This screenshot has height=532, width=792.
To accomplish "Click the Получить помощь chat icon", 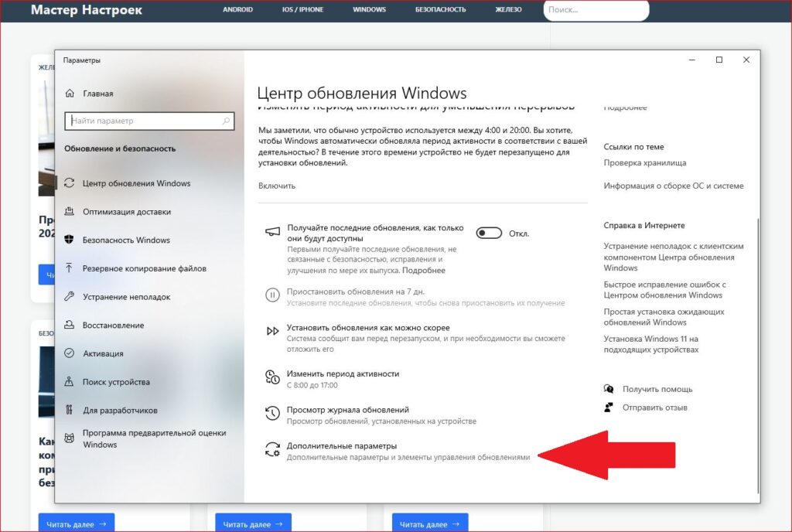I will tap(609, 389).
